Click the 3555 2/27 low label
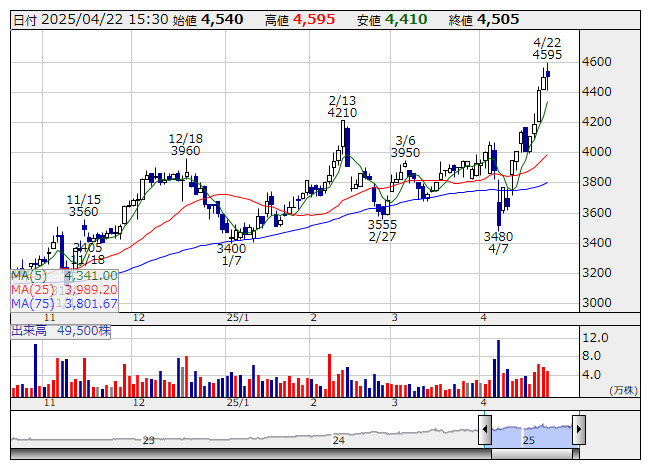Viewport: 653px width, 470px height. (x=382, y=231)
